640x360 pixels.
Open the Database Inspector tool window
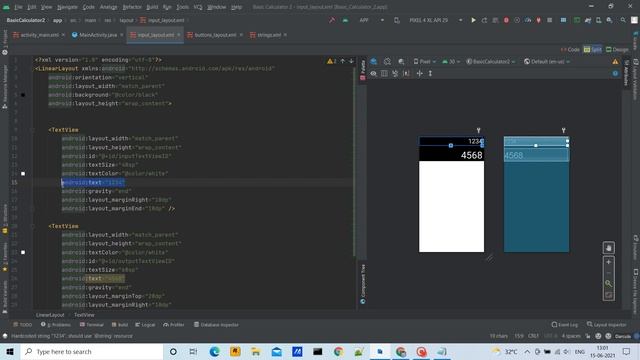pyautogui.click(x=216, y=325)
